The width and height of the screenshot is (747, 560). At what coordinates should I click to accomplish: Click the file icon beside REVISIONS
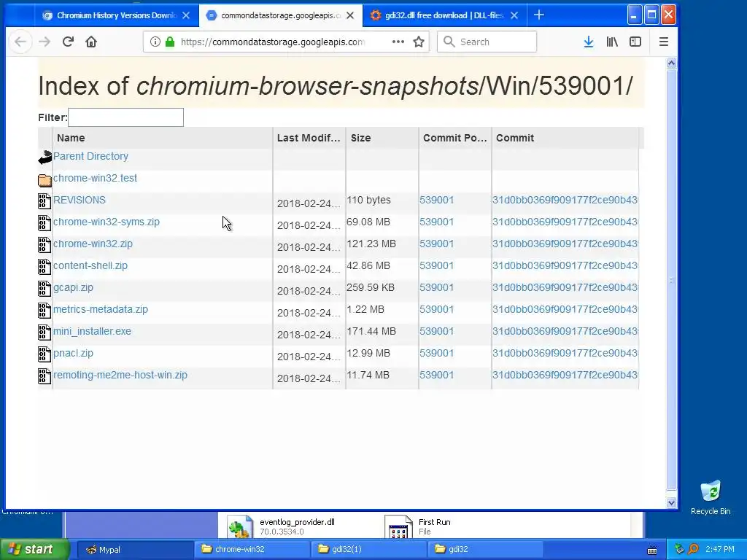[44, 201]
